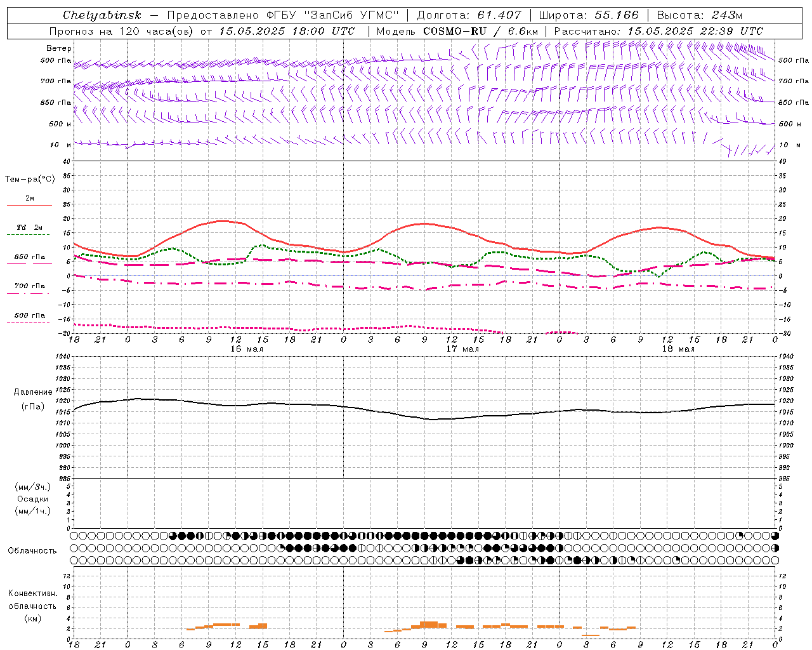The image size is (812, 650).
Task: Click the 'Облачность' cloud cover row label
Action: [x=32, y=551]
